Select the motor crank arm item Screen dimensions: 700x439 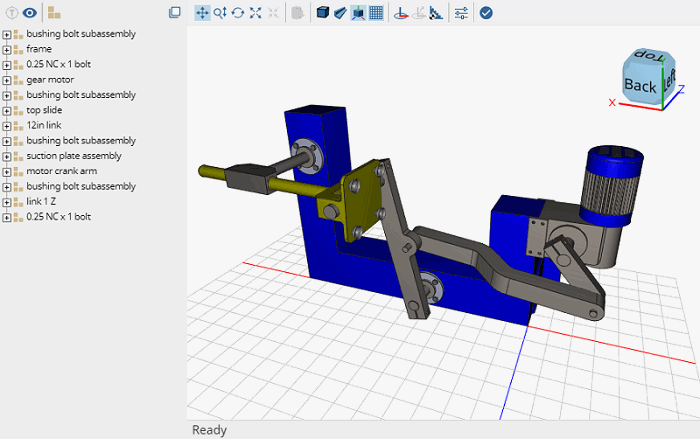(x=60, y=171)
